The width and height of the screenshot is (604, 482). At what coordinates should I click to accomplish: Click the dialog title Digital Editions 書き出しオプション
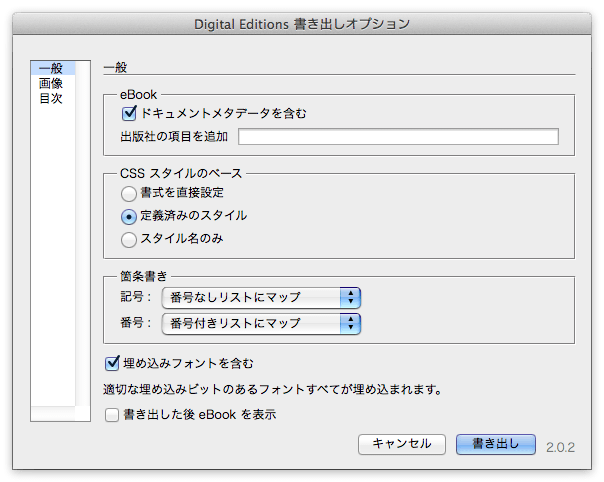click(302, 24)
